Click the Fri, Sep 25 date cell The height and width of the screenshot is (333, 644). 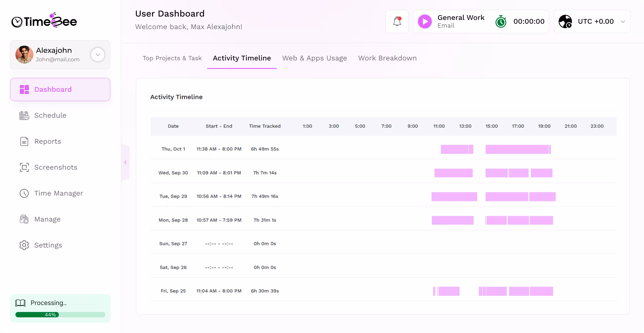[x=173, y=291]
